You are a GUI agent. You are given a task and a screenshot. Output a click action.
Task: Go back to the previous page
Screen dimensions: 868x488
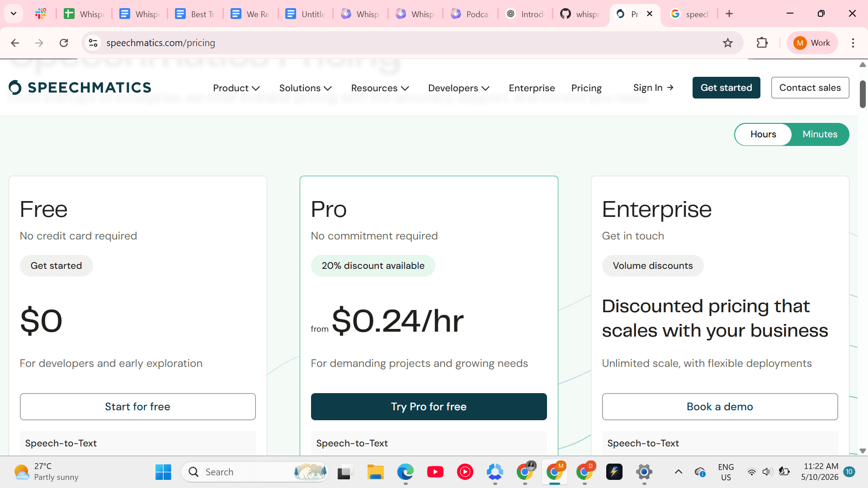pyautogui.click(x=15, y=43)
